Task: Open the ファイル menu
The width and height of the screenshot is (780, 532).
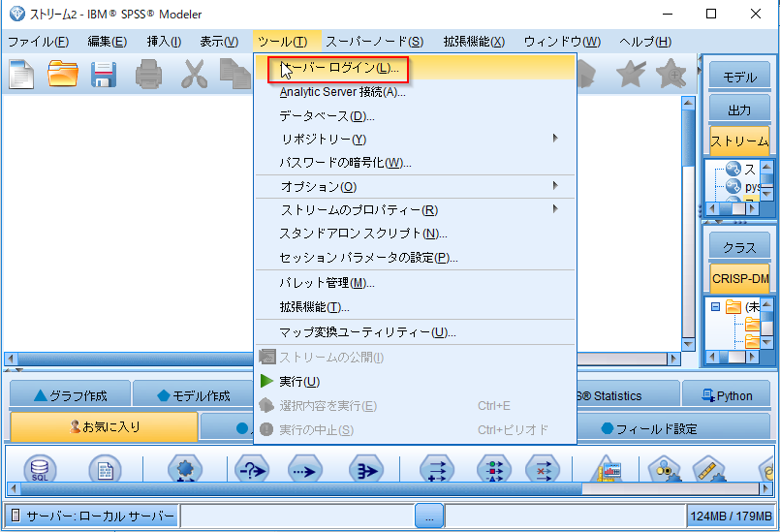Action: coord(39,42)
